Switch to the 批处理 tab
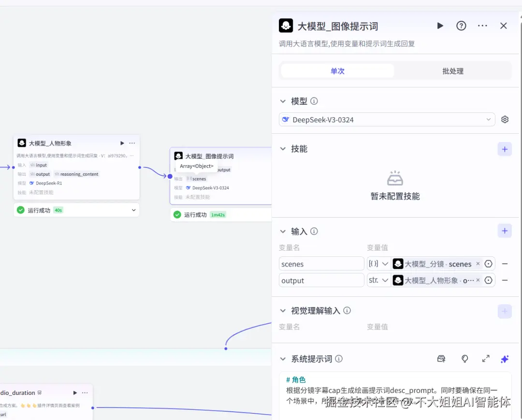 point(452,71)
